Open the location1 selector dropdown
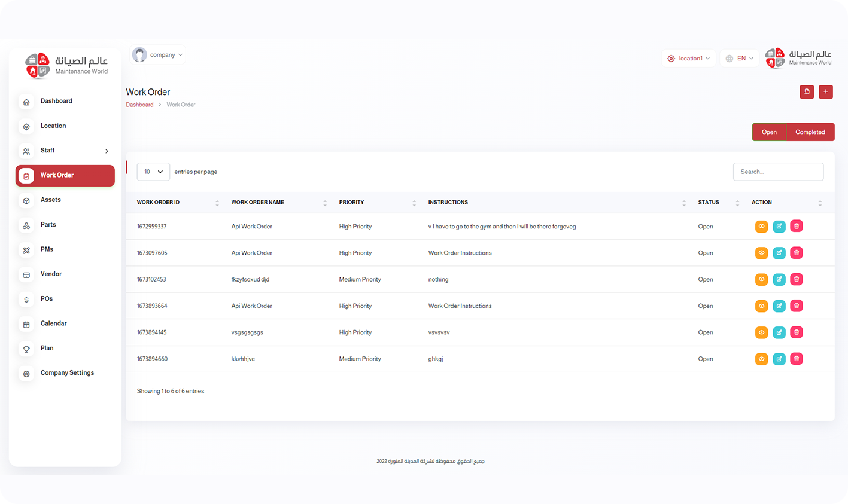848x504 pixels. pyautogui.click(x=689, y=59)
